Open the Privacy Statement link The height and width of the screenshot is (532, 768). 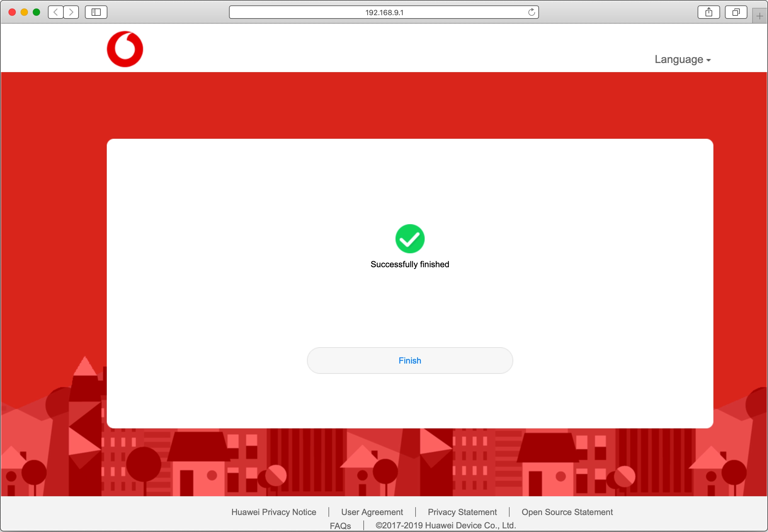pyautogui.click(x=462, y=512)
